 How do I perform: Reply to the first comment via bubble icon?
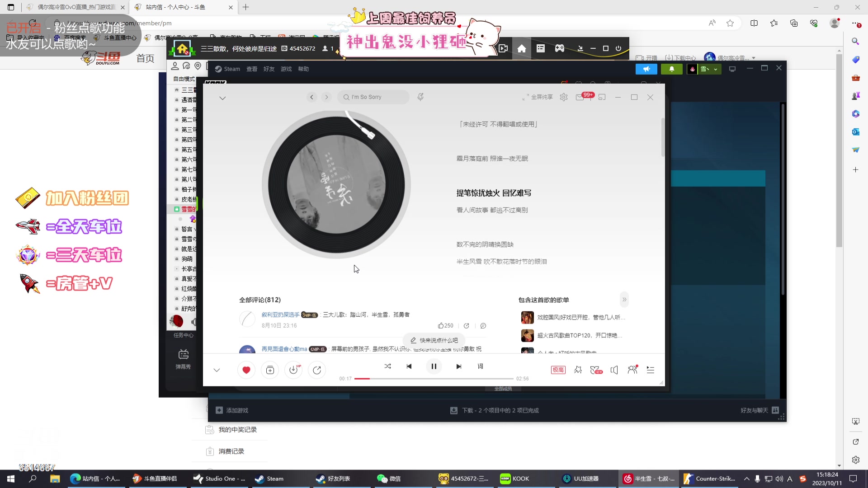(x=483, y=326)
